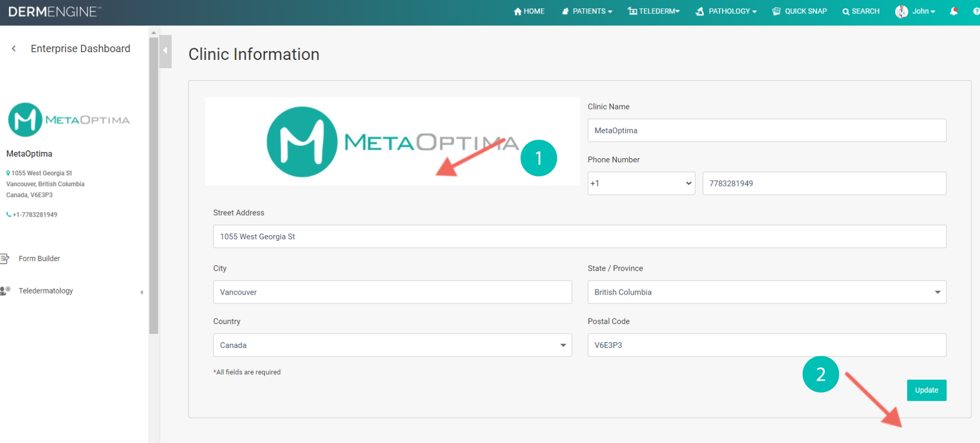Expand the Teledermatology submenu arrow
The height and width of the screenshot is (443, 980).
click(x=142, y=292)
